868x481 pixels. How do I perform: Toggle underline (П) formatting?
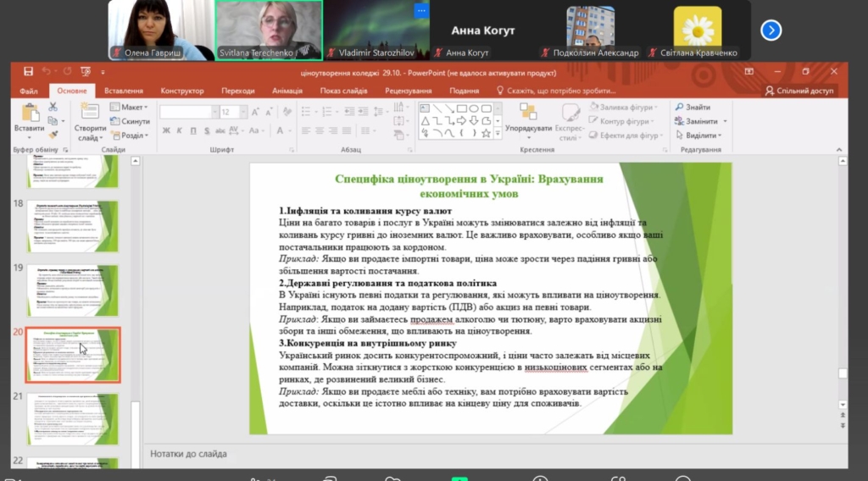[192, 130]
